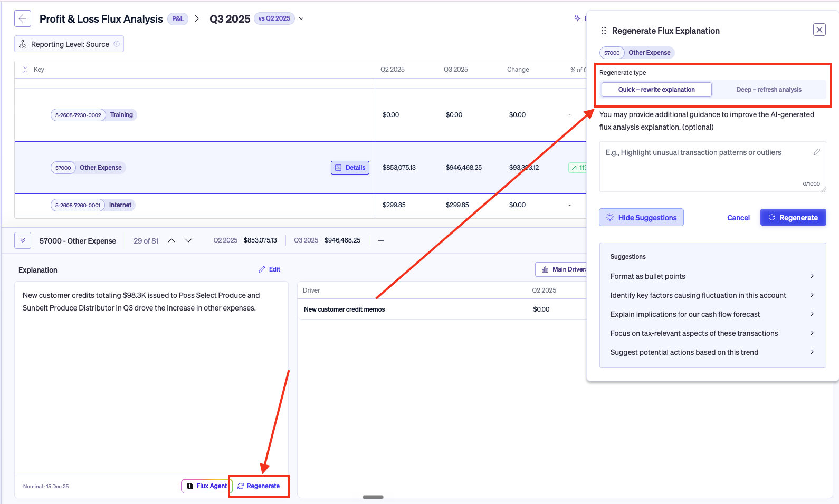Choose Explain implications for cash flow forecast
This screenshot has width=839, height=504.
712,314
